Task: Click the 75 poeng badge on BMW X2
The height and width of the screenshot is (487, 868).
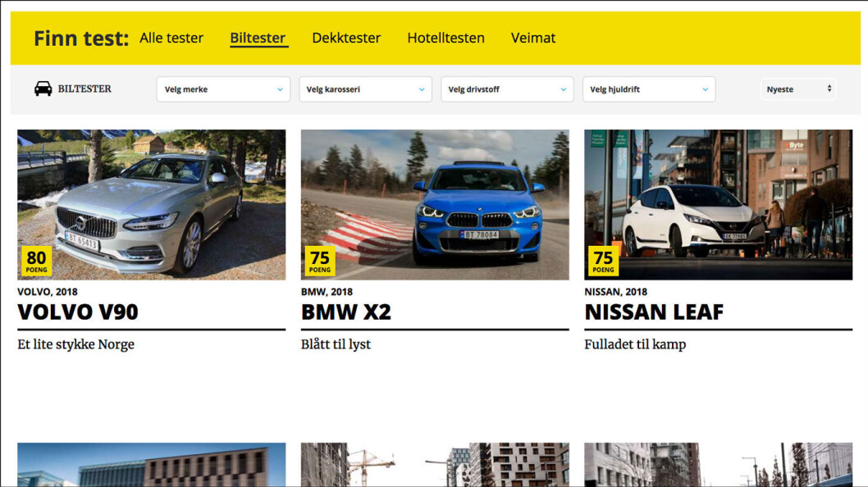Action: (x=320, y=261)
